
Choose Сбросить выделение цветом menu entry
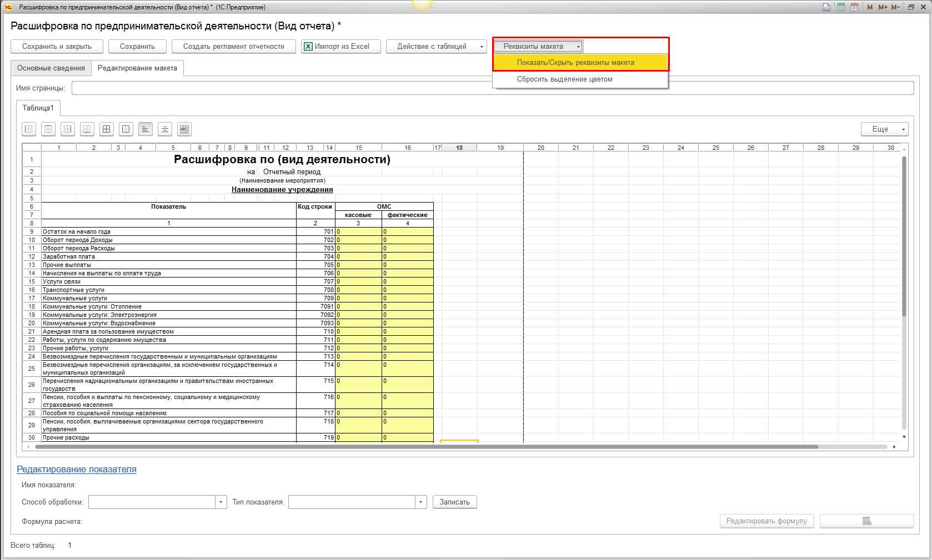click(x=564, y=79)
